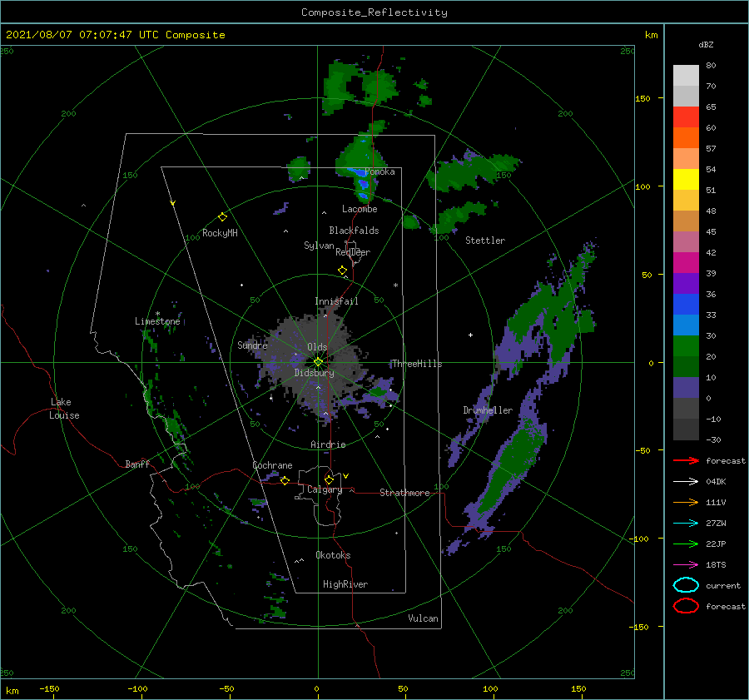Click the HighRiver label
The height and width of the screenshot is (700, 749).
[345, 584]
